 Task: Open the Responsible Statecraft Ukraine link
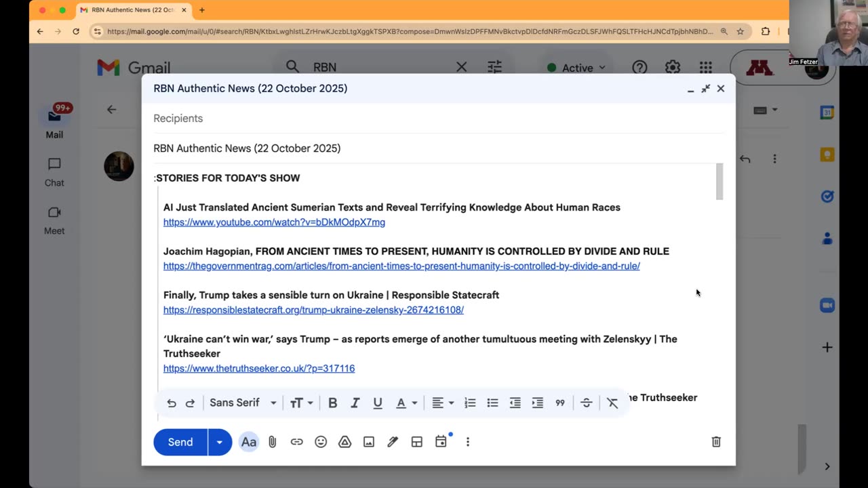click(313, 310)
